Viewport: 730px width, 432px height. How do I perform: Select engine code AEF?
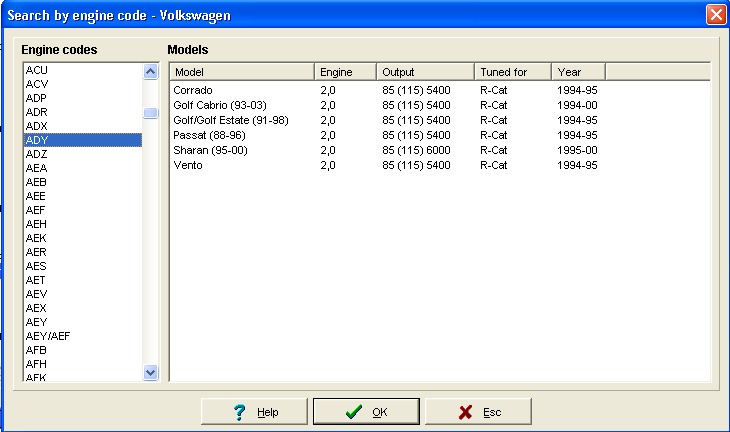click(83, 210)
